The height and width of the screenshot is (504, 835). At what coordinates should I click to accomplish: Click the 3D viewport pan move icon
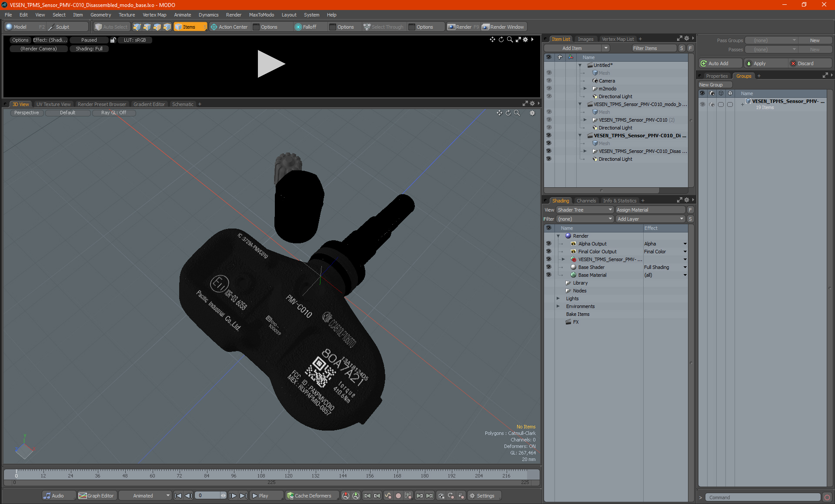499,113
